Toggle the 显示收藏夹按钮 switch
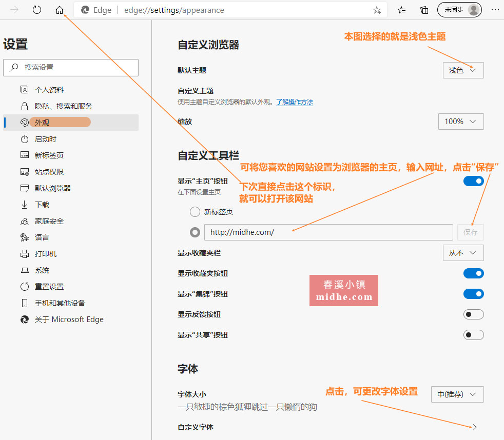This screenshot has width=504, height=440. [x=474, y=273]
